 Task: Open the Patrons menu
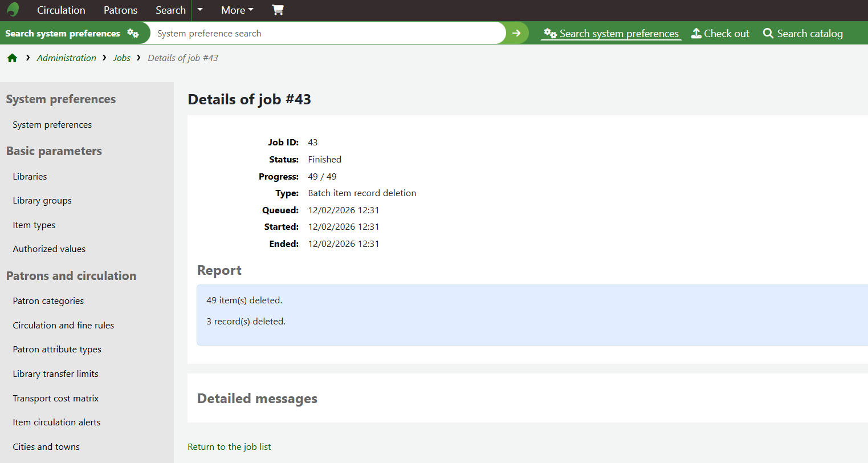pos(120,10)
